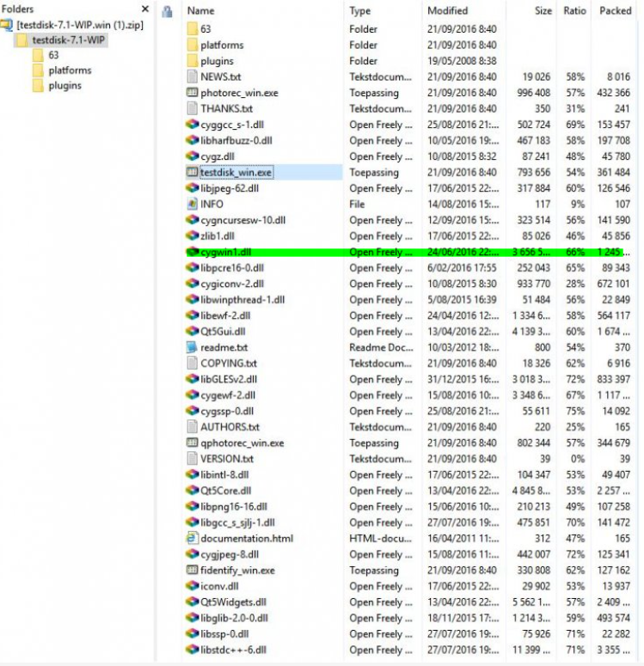The image size is (644, 666).
Task: Click the libstdc++-6.dll file icon
Action: (x=192, y=650)
